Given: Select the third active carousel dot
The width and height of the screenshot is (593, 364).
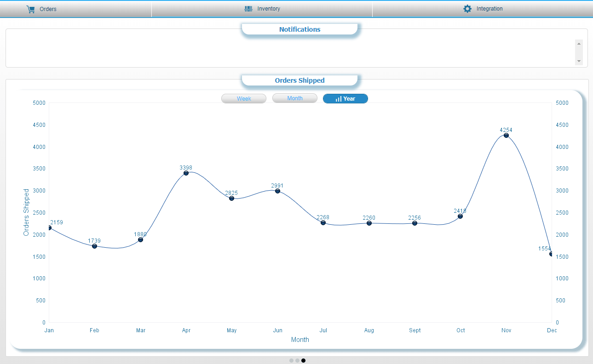Looking at the screenshot, I should tap(304, 361).
